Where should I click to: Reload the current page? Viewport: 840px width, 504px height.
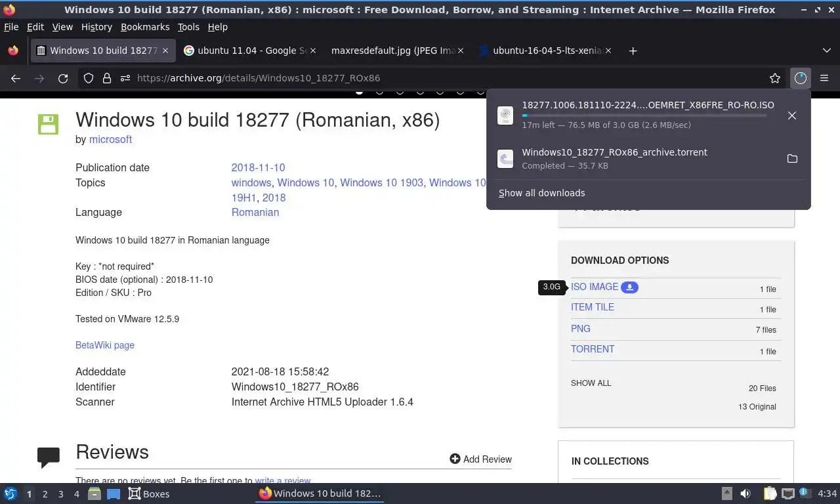[x=63, y=78]
